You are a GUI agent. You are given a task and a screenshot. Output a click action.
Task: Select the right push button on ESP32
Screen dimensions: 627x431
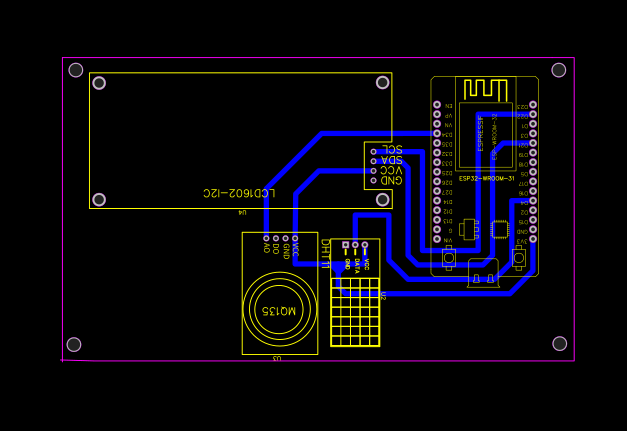pyautogui.click(x=519, y=258)
